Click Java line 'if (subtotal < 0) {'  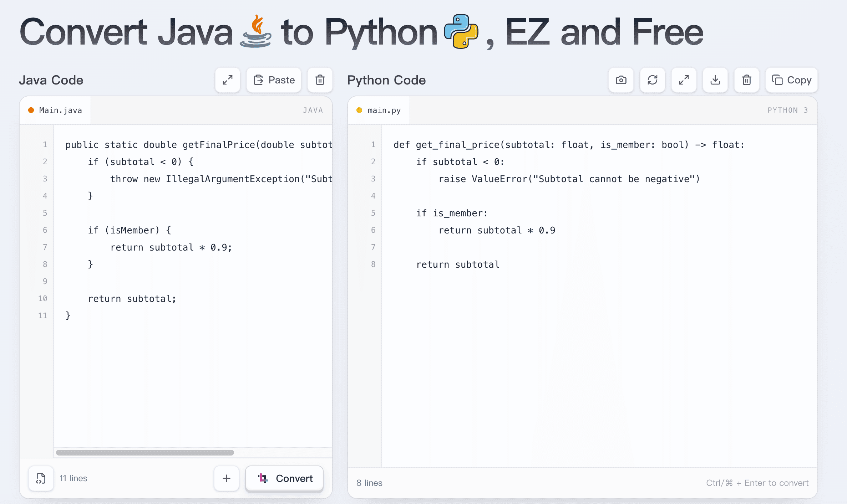(x=141, y=162)
